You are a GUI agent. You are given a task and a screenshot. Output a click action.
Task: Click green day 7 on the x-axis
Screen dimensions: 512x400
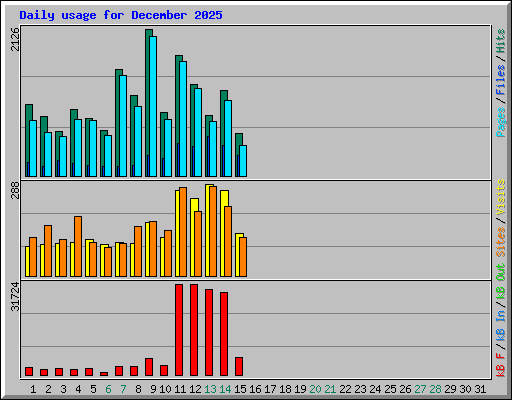tap(123, 389)
